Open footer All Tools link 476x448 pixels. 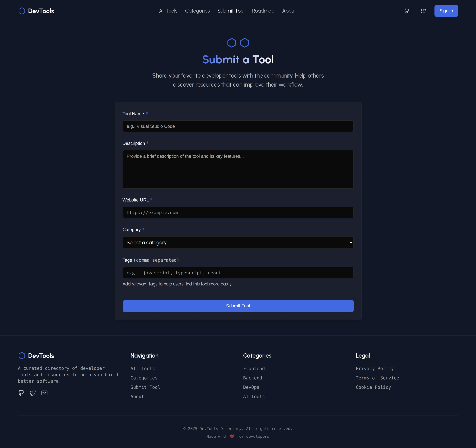142,369
